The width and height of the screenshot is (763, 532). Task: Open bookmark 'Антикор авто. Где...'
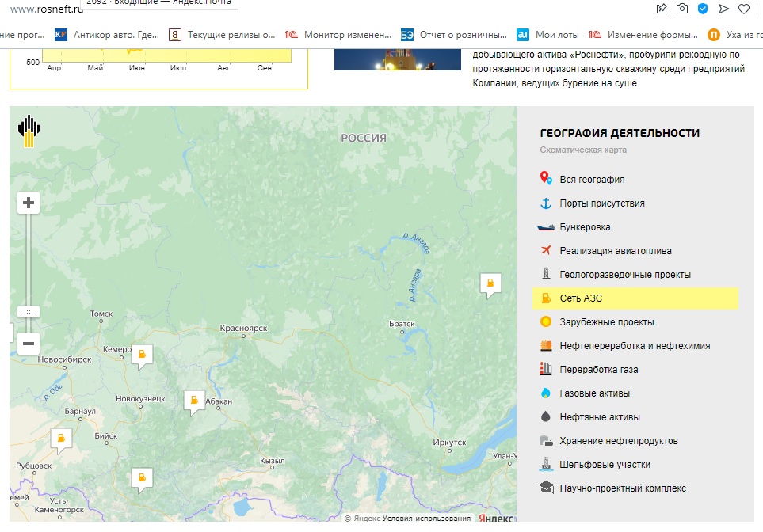(107, 35)
